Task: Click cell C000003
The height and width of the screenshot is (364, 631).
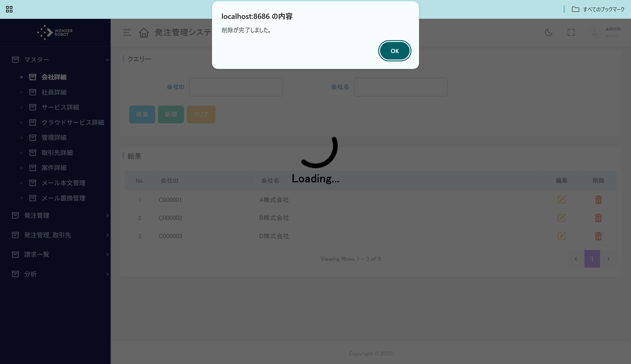Action: click(170, 236)
